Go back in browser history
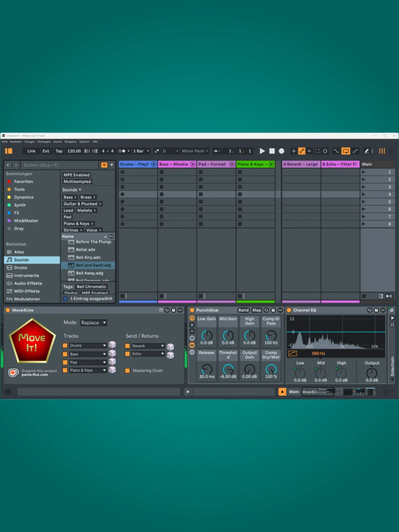This screenshot has width=399, height=532. (8, 165)
